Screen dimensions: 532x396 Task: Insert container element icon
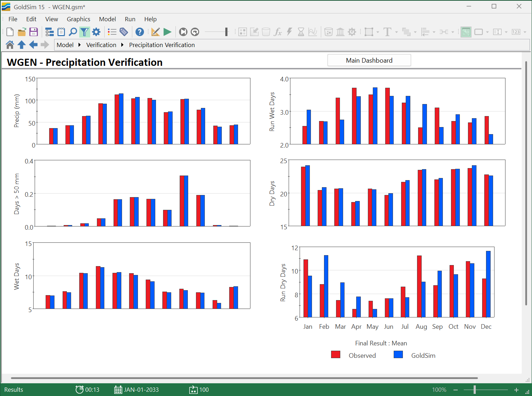coord(243,32)
